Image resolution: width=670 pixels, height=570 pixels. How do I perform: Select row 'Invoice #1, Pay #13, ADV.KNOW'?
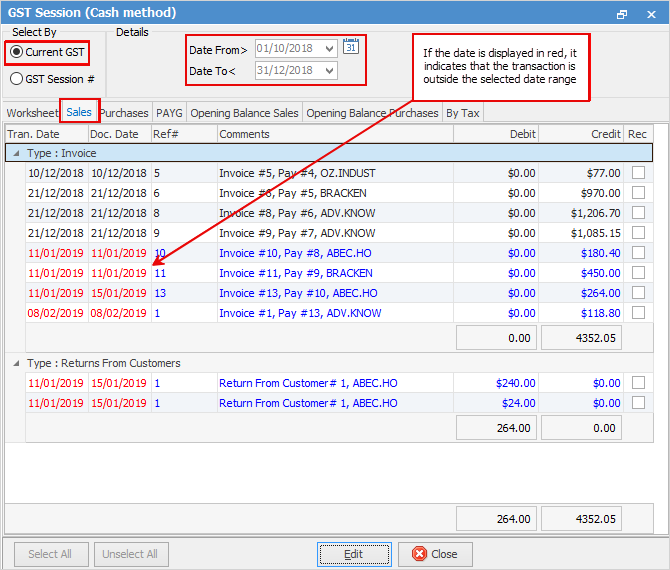(339, 313)
